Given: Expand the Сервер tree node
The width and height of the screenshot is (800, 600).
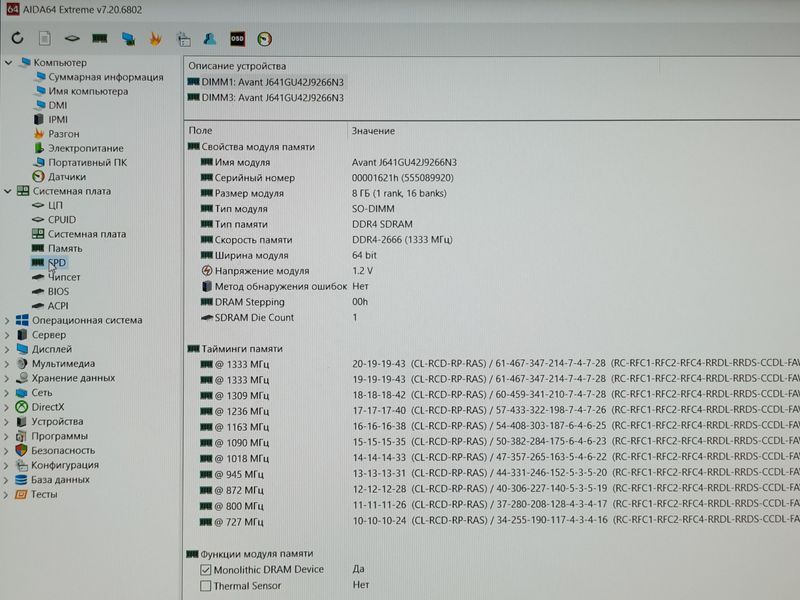Looking at the screenshot, I should 7,335.
